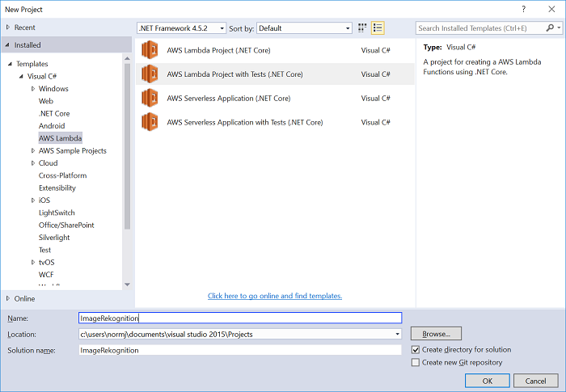
Task: Click AWS Lambda Project (.NET Core) name text
Action: [218, 50]
